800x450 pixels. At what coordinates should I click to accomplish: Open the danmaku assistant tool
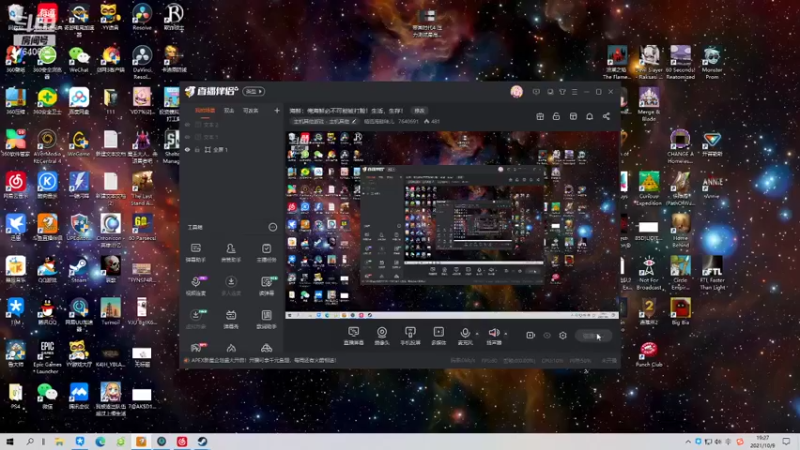pos(196,253)
